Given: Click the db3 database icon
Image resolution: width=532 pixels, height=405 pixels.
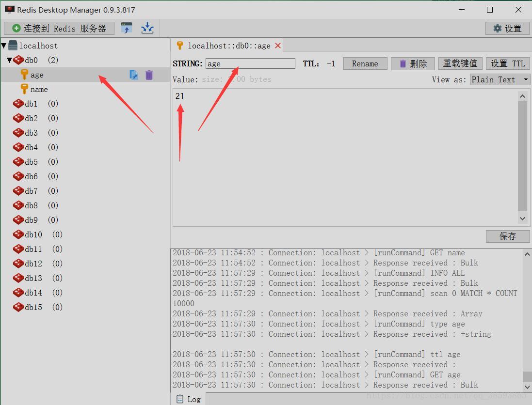Looking at the screenshot, I should (x=18, y=133).
